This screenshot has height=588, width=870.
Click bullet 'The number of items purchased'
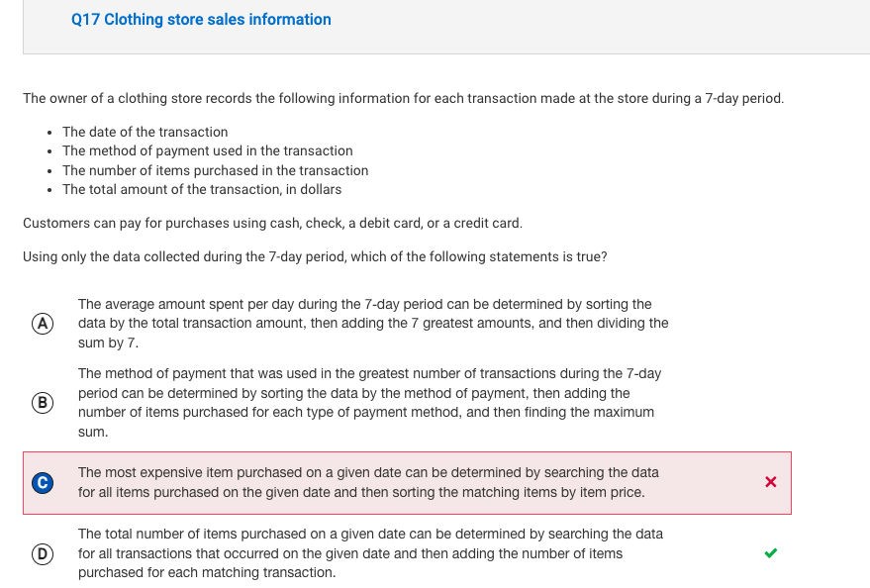click(216, 170)
